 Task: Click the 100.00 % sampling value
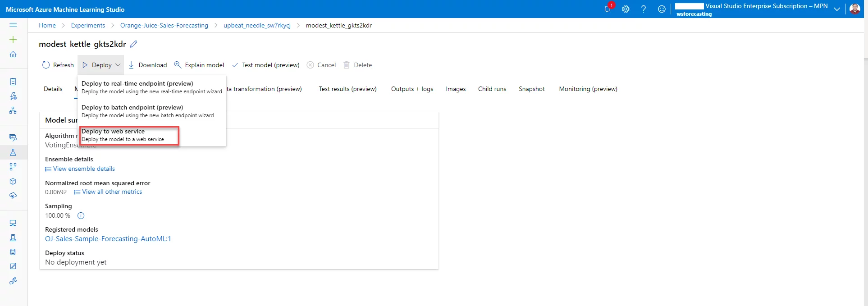[58, 215]
